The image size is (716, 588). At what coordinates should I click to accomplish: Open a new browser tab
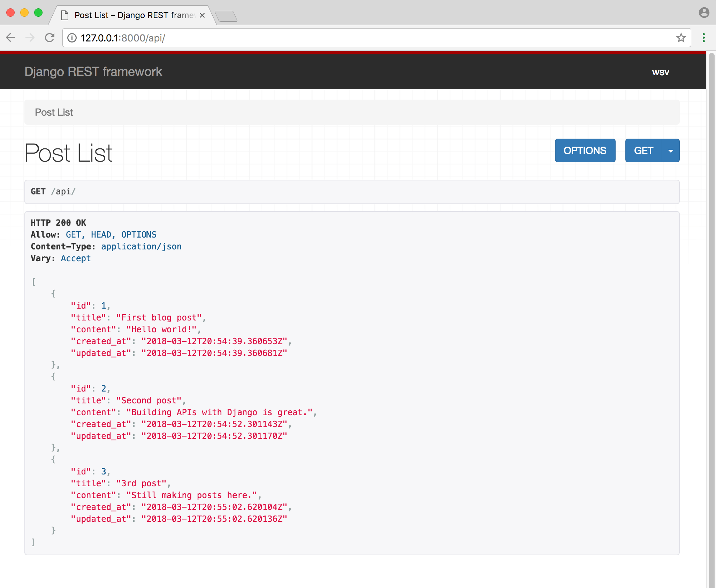coord(226,16)
